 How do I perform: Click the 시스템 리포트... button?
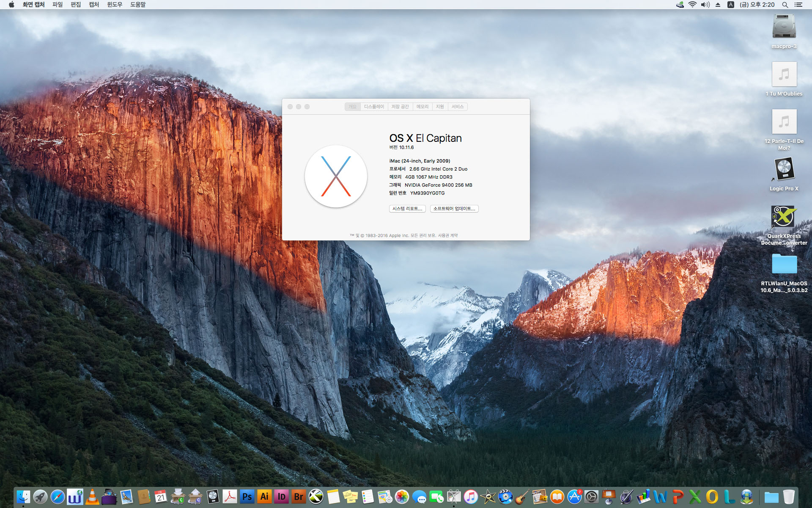[407, 209]
